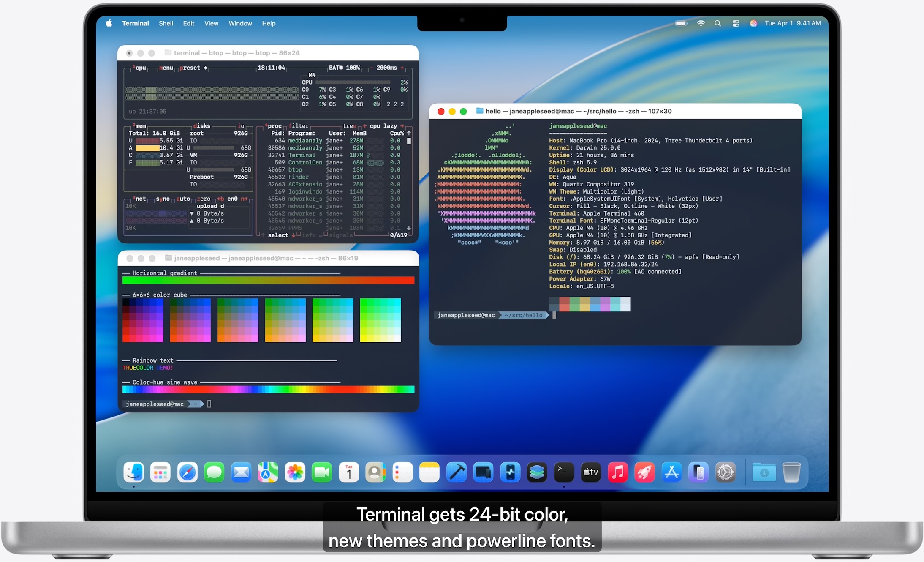Click left arrow before cpu lazy sort
Image resolution: width=924 pixels, height=562 pixels.
coord(365,126)
